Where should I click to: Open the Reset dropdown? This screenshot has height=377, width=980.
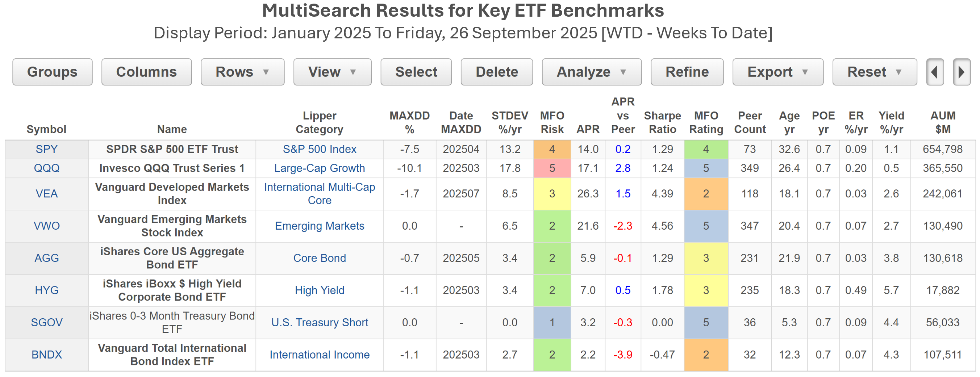[x=874, y=72]
